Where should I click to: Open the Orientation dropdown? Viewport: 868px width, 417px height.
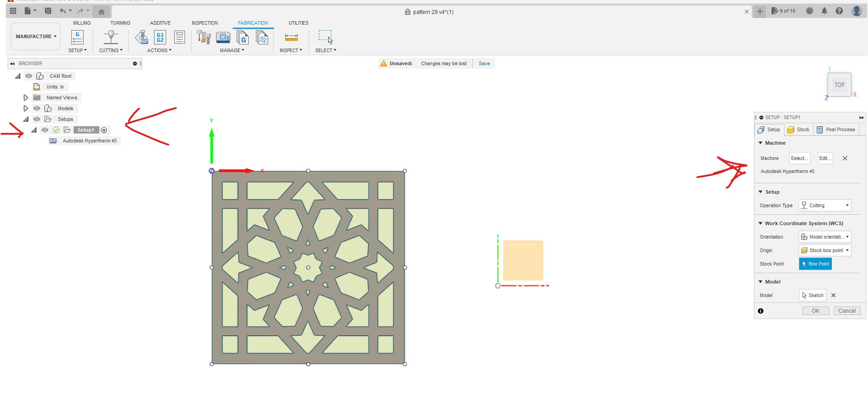(x=825, y=237)
